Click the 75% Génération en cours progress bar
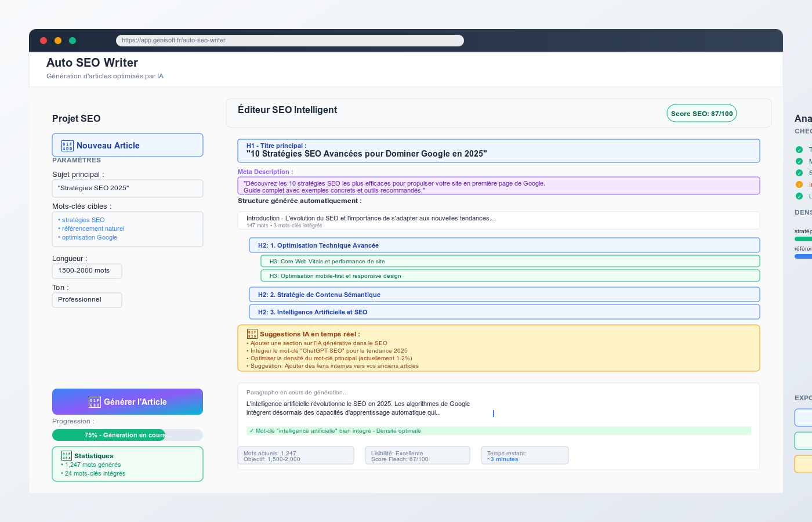The height and width of the screenshot is (522, 812). click(128, 435)
